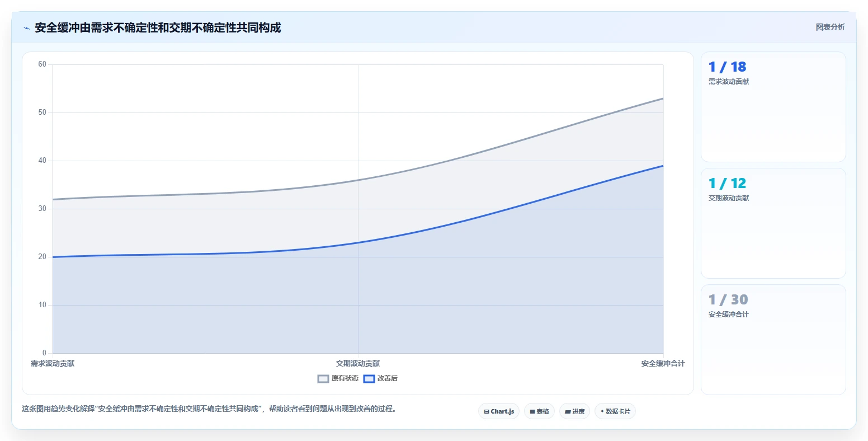Image resolution: width=868 pixels, height=441 pixels.
Task: Click the blue 改善后 legend swatch
Action: click(x=369, y=379)
